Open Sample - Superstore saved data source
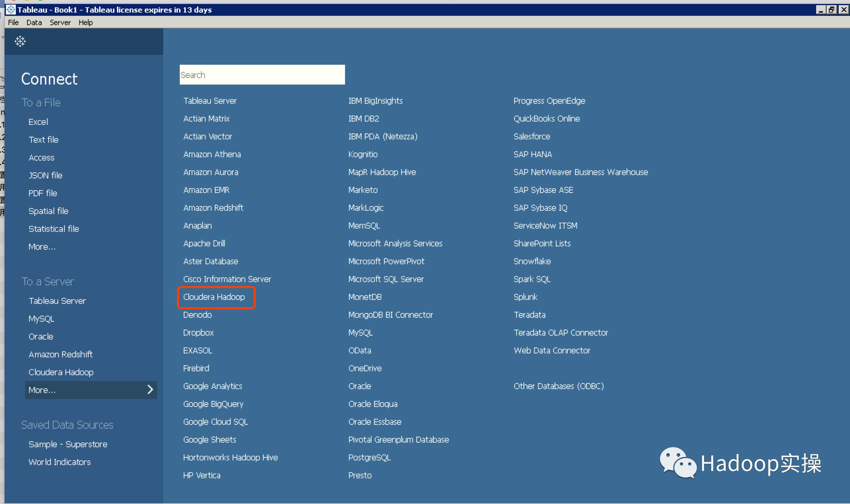The width and height of the screenshot is (850, 504). (68, 444)
